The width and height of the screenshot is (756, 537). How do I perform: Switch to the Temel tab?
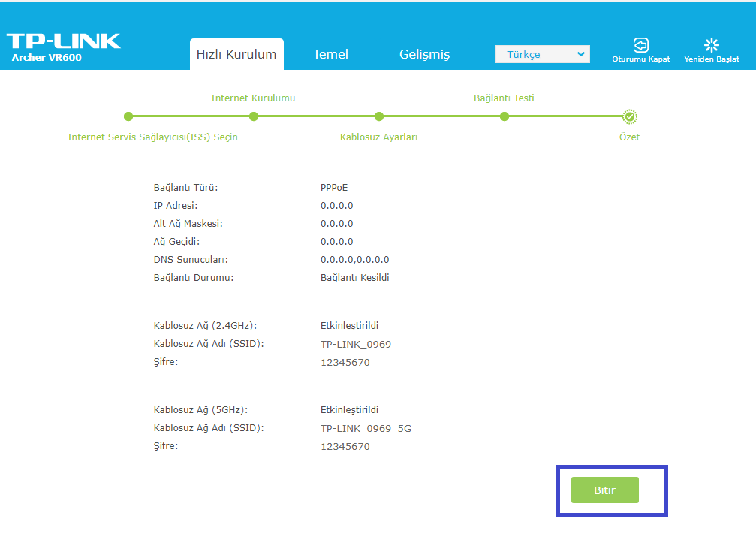tap(330, 53)
